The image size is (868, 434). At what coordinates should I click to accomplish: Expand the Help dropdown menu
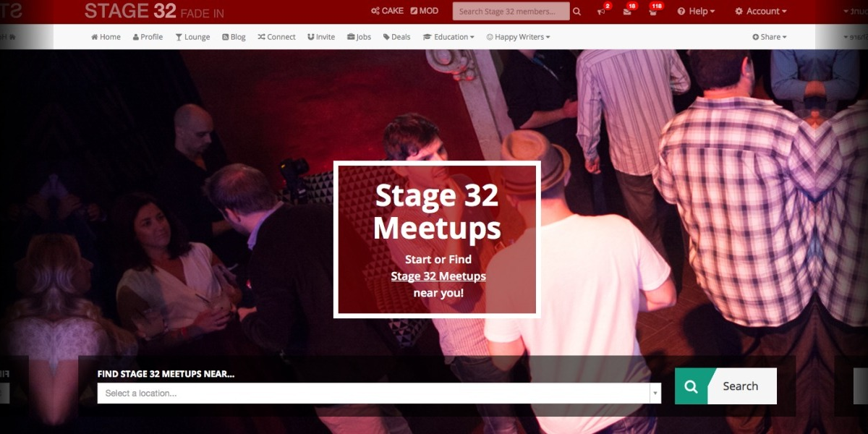(696, 11)
